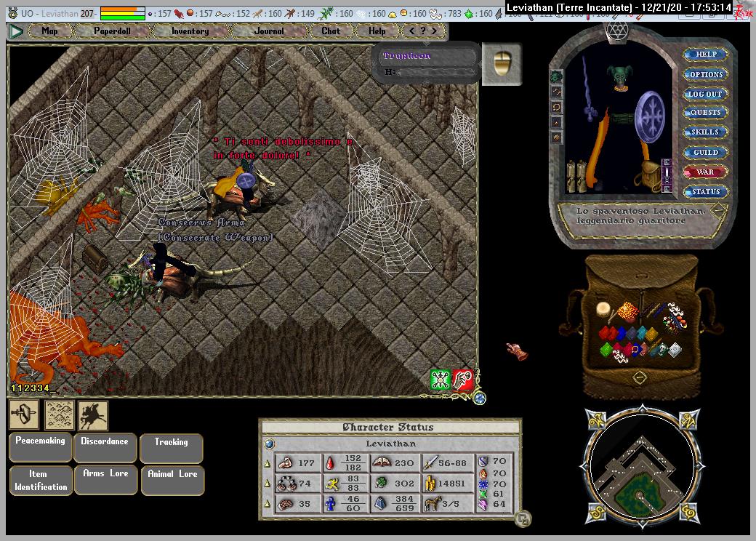Click the party manifest scrolls on the paperdoll
756x541 pixels.
tap(576, 176)
